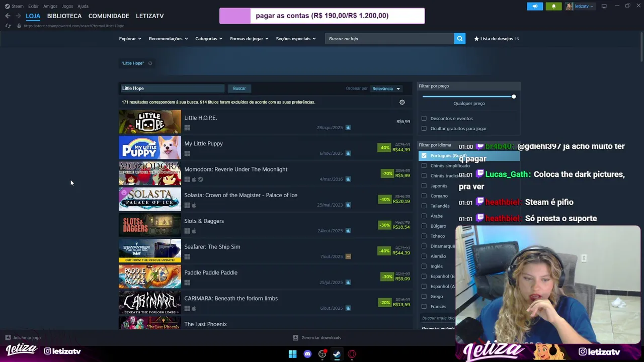Open the Slots & Daggers result
The image size is (644, 362).
tap(266, 225)
